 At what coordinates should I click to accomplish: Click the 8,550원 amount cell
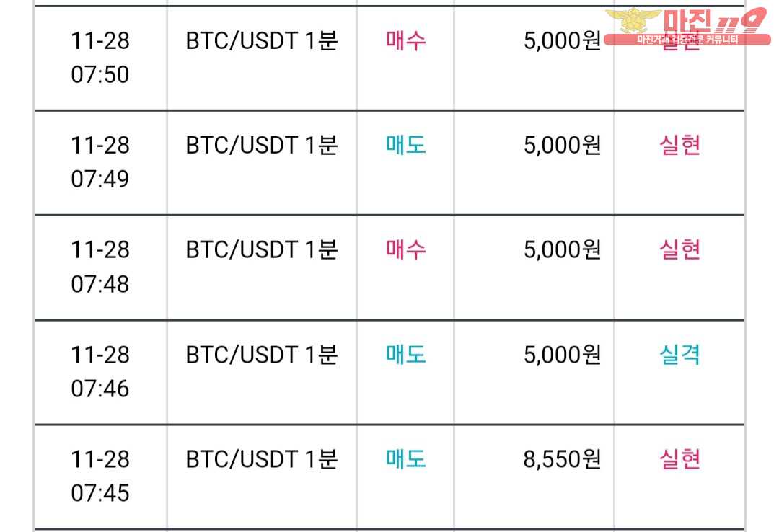(x=563, y=459)
